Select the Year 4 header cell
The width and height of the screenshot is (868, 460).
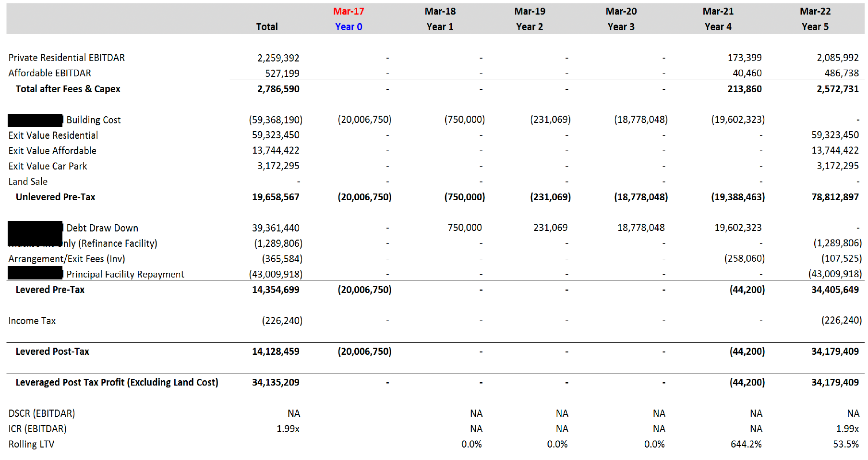click(x=718, y=27)
